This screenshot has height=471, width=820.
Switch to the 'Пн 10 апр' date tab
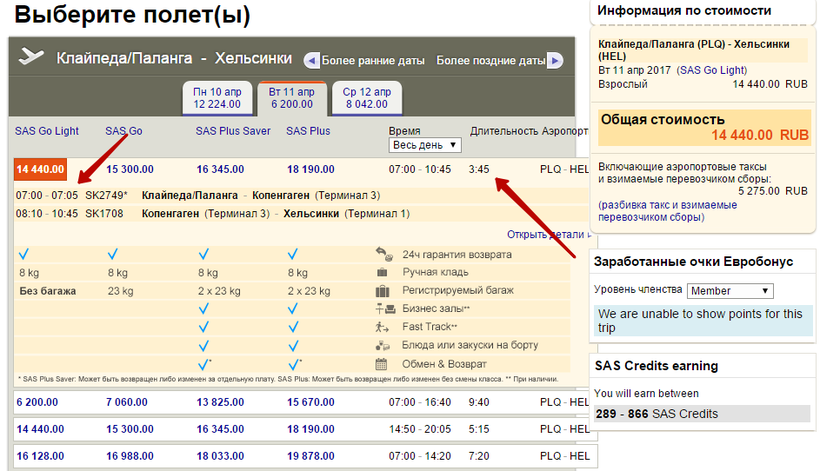pos(217,97)
